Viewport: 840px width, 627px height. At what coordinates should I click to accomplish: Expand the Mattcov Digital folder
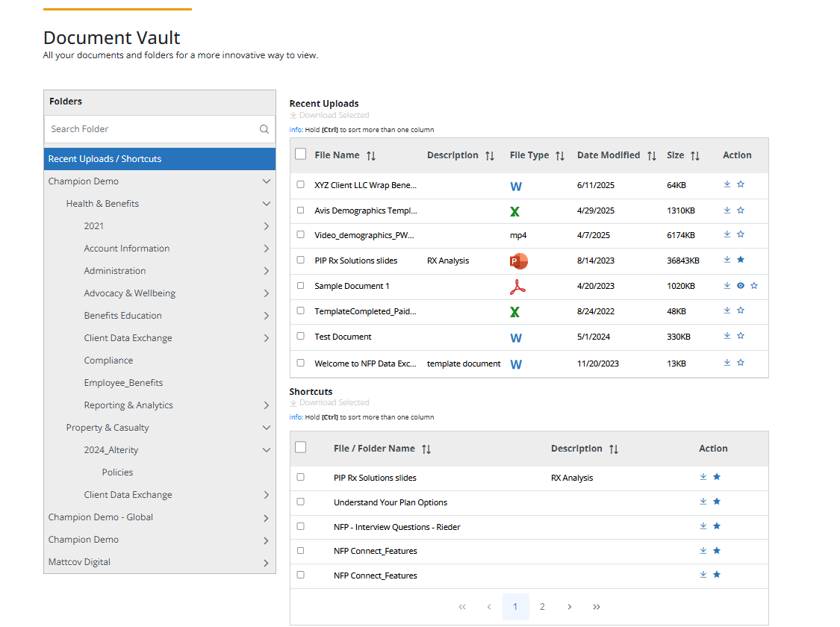[x=267, y=563]
